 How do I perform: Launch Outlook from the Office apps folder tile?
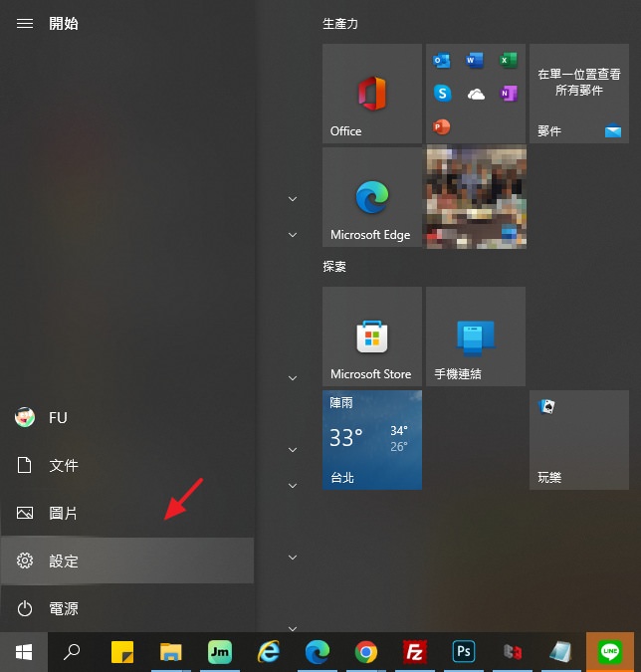tap(442, 61)
